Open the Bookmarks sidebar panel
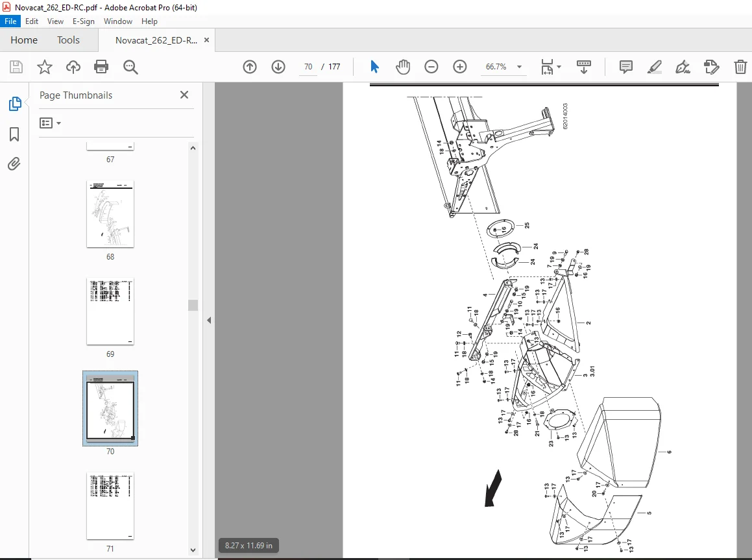This screenshot has width=752, height=560. click(x=14, y=134)
